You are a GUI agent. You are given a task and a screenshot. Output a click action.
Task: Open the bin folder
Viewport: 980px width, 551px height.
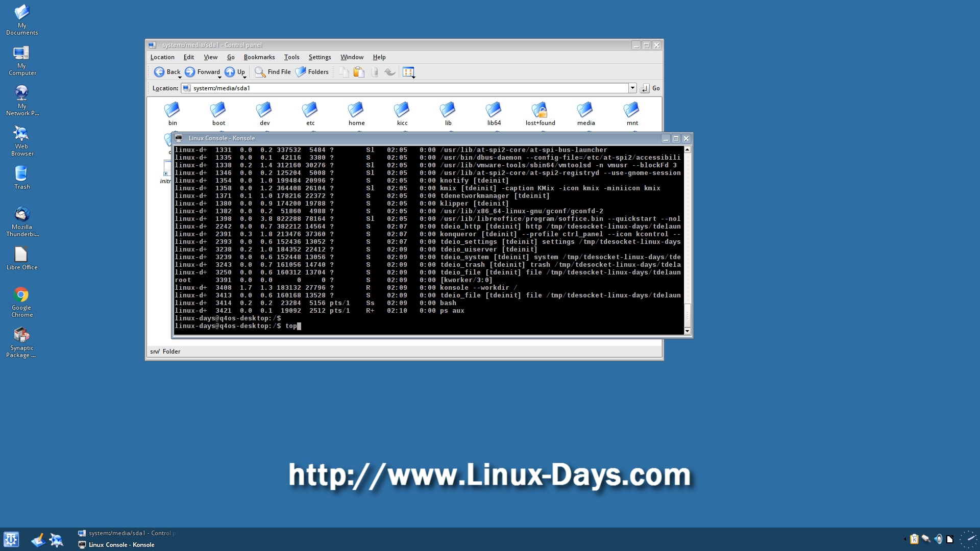tap(173, 114)
